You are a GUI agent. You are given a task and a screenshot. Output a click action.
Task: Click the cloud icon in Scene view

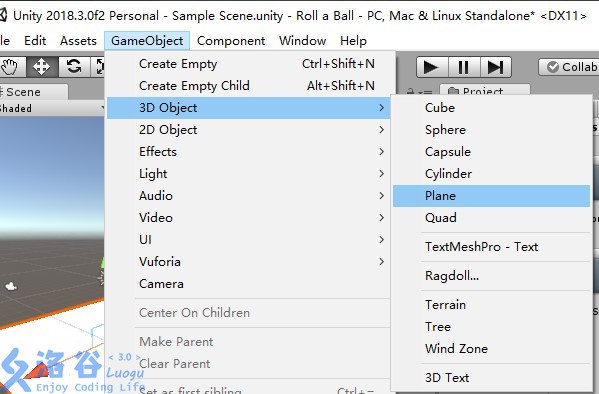(11, 286)
